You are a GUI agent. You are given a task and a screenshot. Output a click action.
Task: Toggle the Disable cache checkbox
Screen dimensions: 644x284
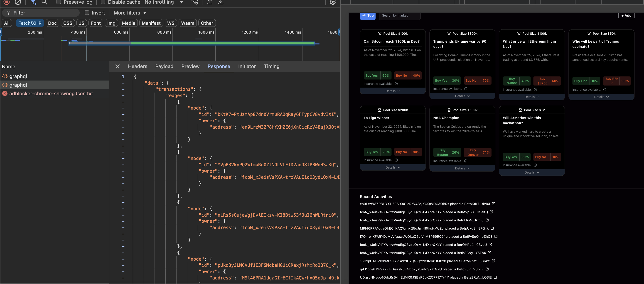(103, 2)
